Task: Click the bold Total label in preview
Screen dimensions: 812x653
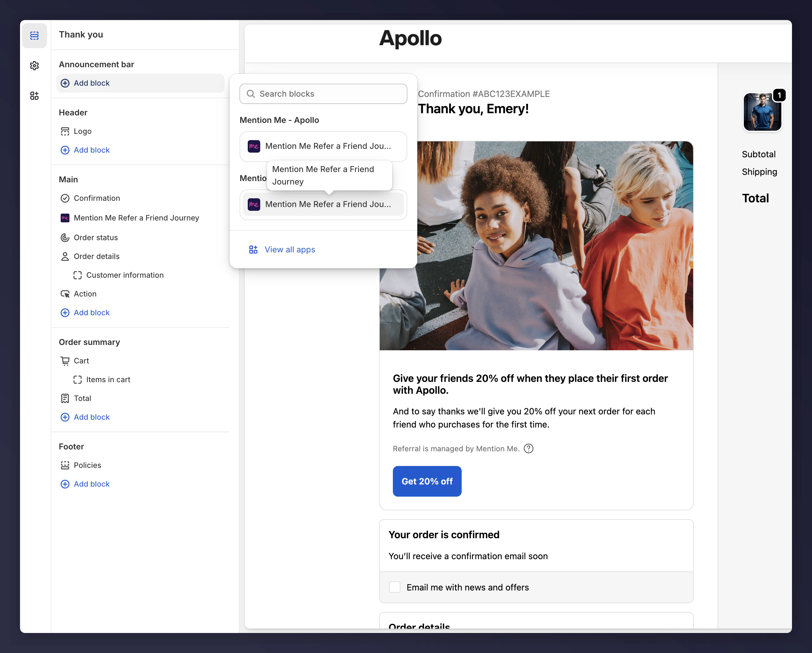Action: 755,199
